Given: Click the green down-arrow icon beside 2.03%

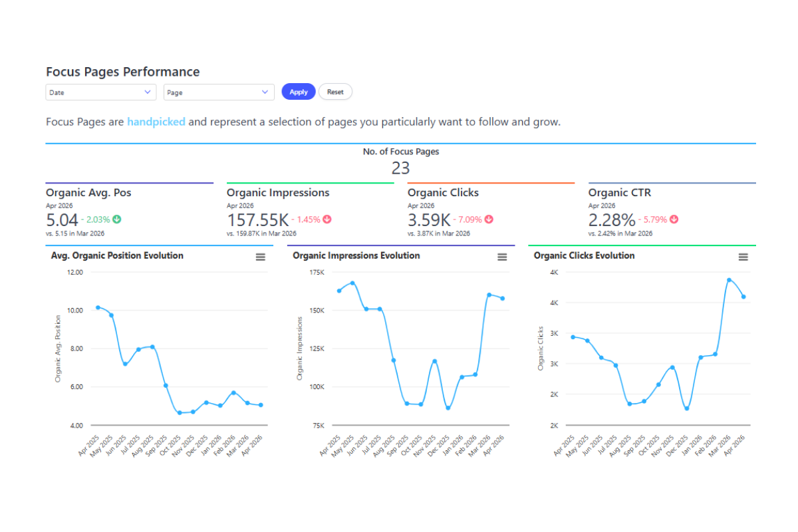Looking at the screenshot, I should coord(117,219).
